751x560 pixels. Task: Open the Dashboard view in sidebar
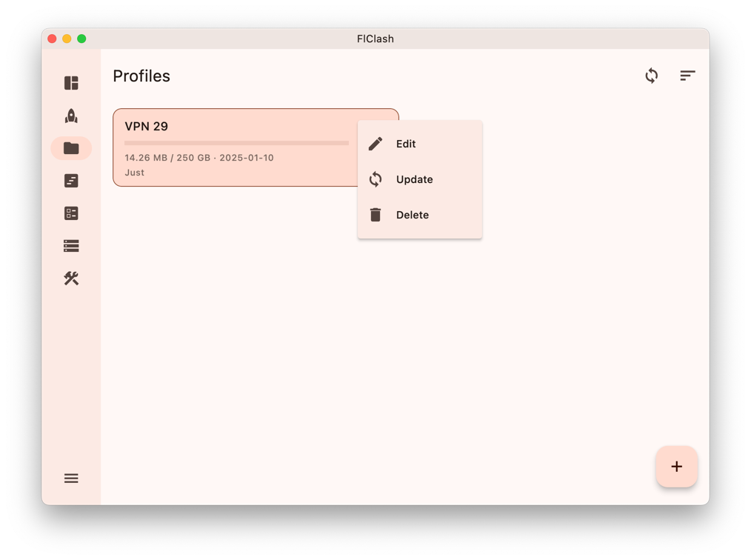pos(71,83)
